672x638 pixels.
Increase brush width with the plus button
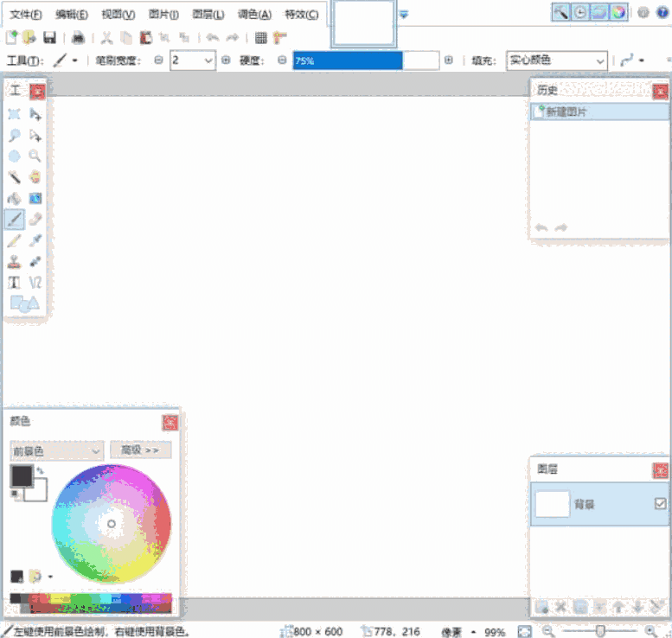pyautogui.click(x=226, y=60)
